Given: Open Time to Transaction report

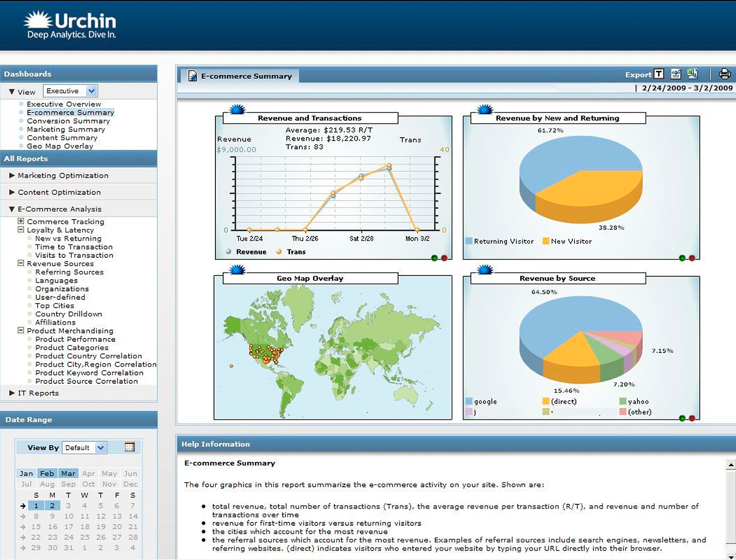Looking at the screenshot, I should (x=74, y=247).
